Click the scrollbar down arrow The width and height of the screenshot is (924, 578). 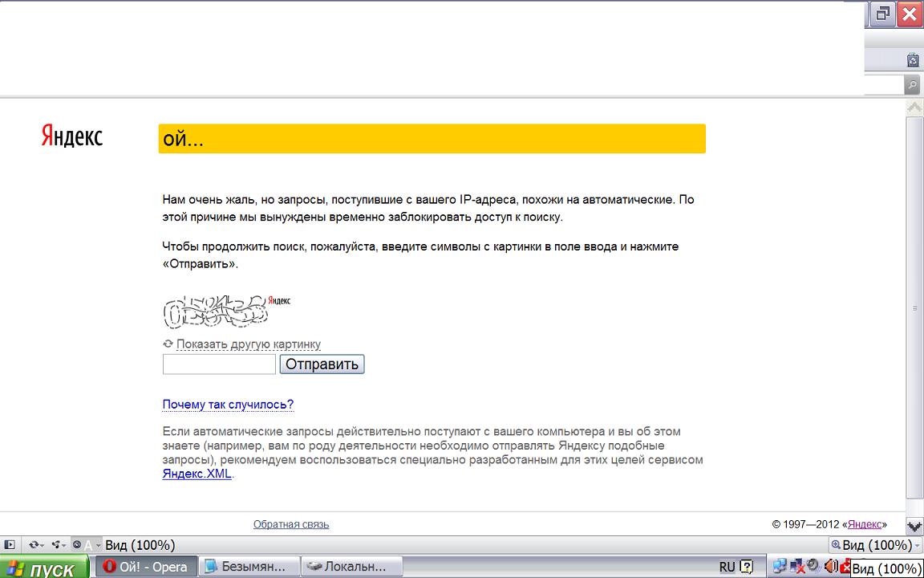pos(914,526)
